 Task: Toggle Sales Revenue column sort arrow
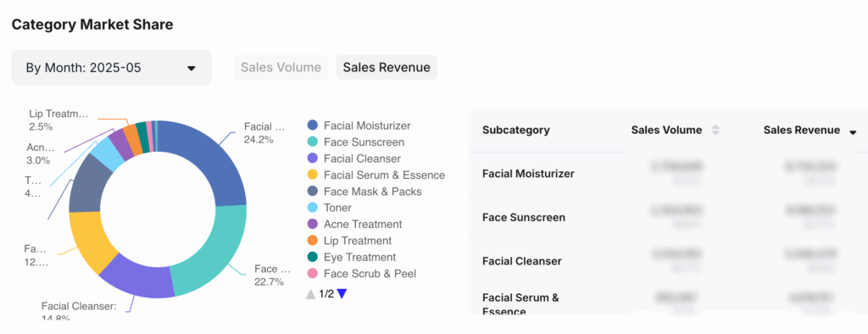(853, 132)
